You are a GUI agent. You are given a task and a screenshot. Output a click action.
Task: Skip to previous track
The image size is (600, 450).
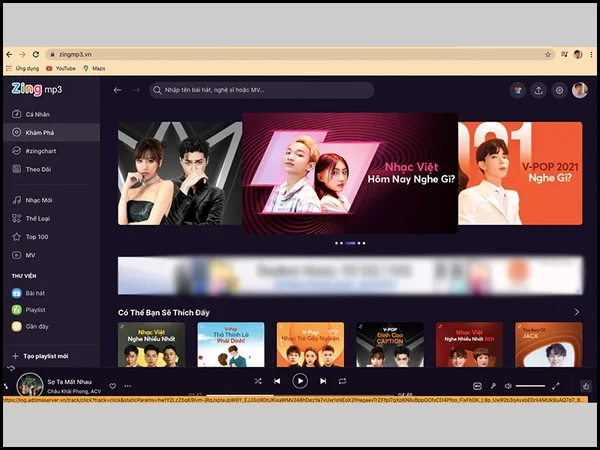(277, 381)
